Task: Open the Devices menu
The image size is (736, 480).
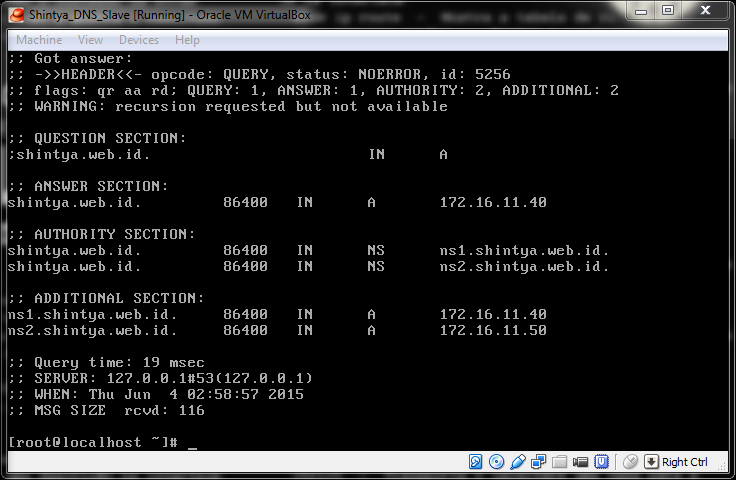Action: [138, 40]
